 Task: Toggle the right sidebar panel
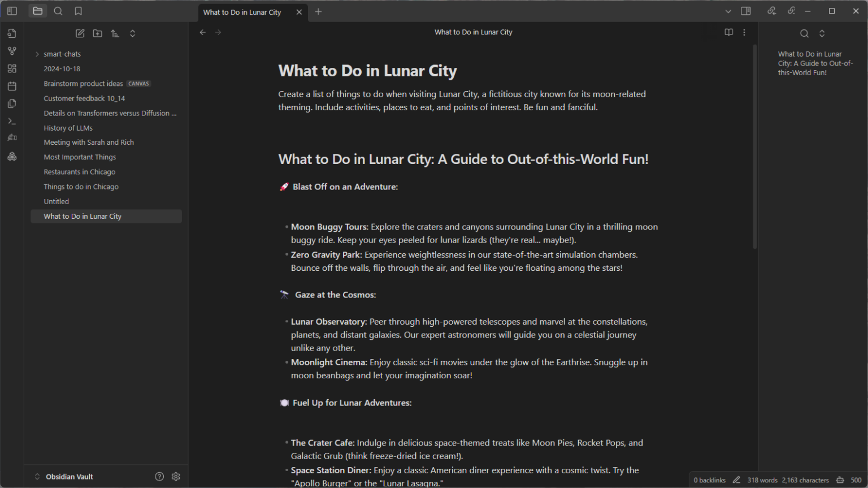(x=746, y=11)
